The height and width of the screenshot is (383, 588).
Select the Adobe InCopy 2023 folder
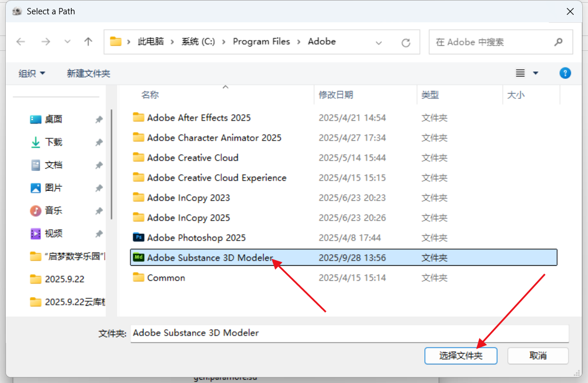pyautogui.click(x=344, y=197)
